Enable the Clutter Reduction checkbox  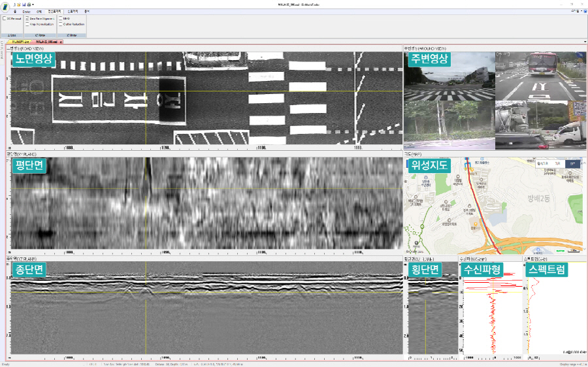click(x=60, y=24)
